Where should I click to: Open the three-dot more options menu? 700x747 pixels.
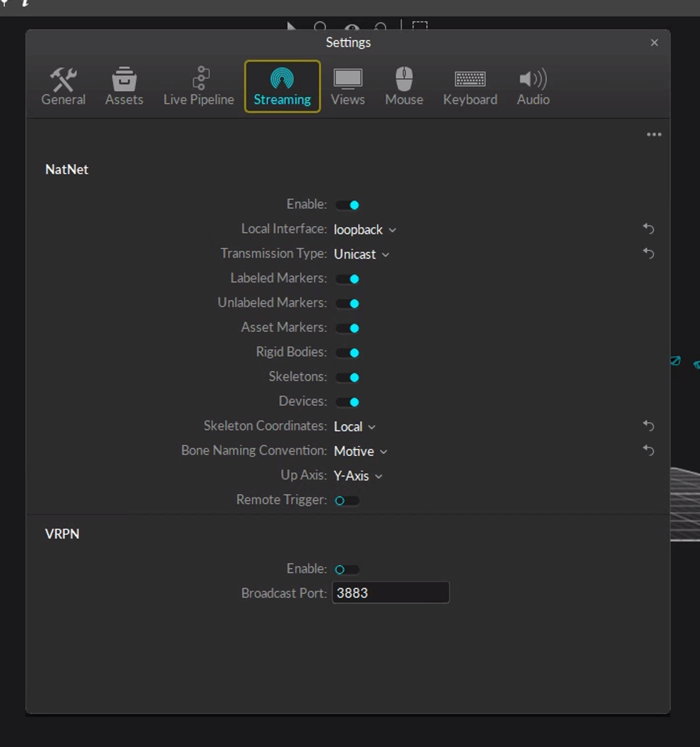click(x=654, y=135)
